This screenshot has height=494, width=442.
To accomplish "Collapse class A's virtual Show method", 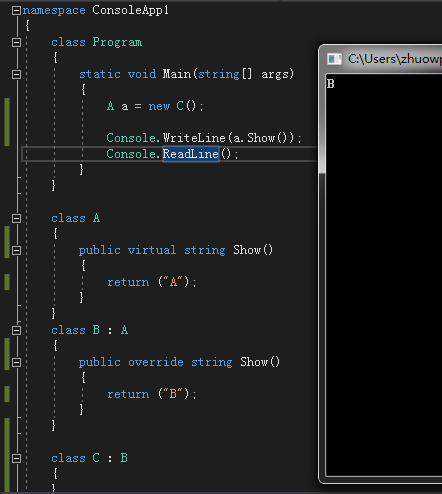I will point(16,250).
